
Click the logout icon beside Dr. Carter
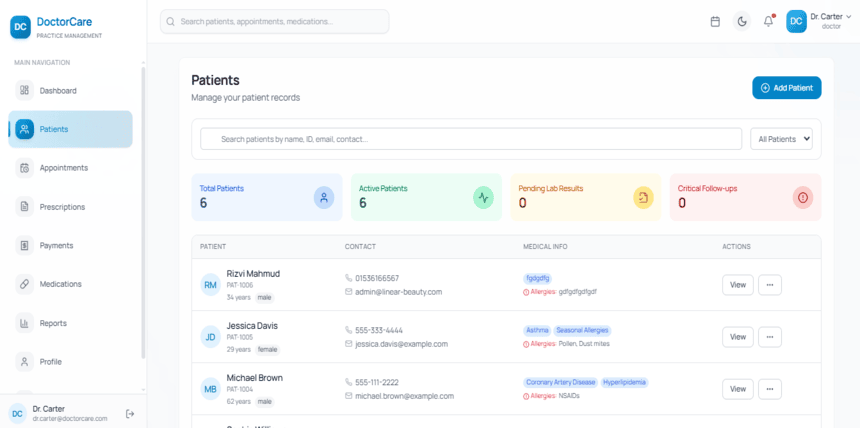tap(130, 413)
